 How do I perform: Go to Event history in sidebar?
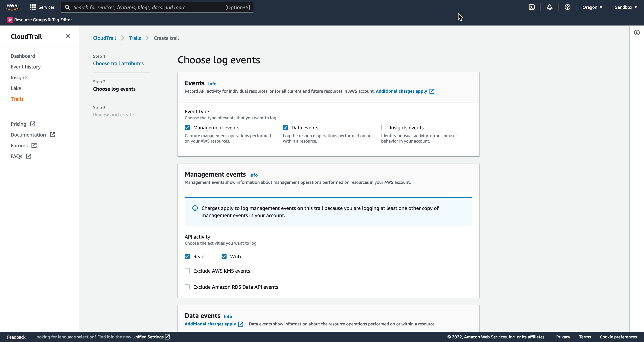click(25, 66)
